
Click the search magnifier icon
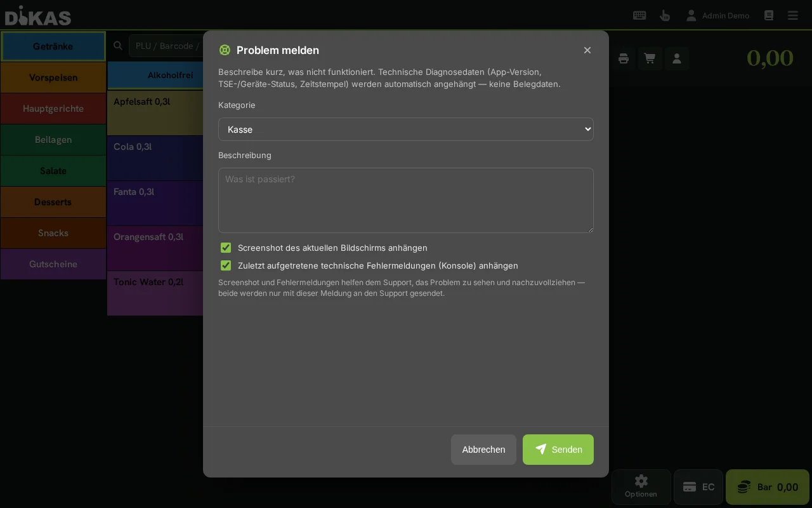pos(118,46)
